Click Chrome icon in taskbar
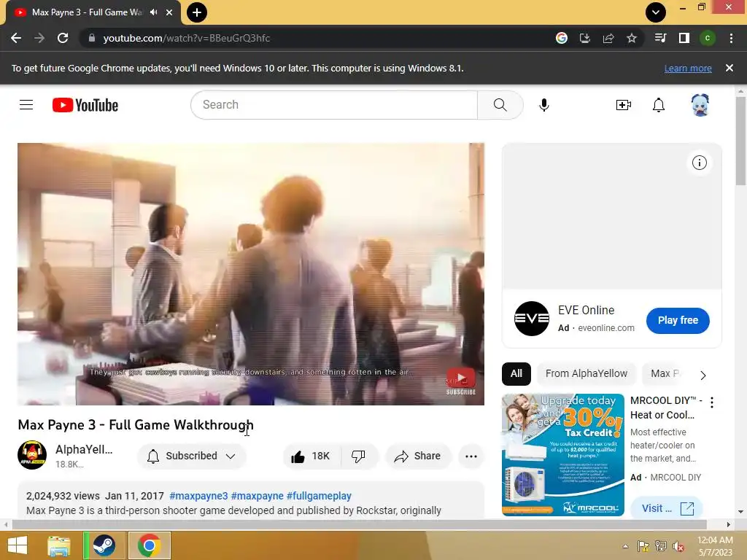Viewport: 747px width, 560px height. (x=149, y=545)
